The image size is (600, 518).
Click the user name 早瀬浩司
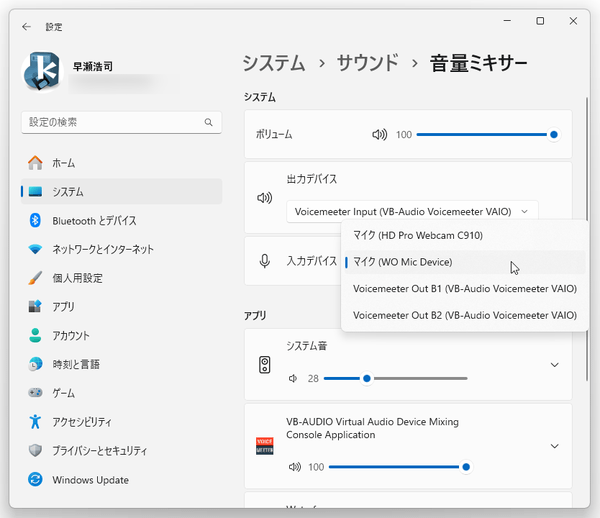pyautogui.click(x=93, y=67)
